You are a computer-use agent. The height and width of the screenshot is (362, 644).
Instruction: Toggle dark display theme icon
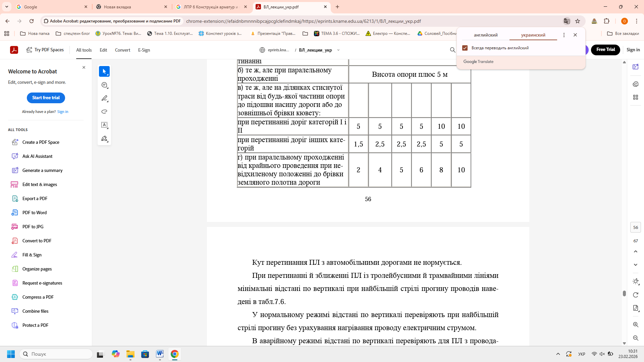636,282
